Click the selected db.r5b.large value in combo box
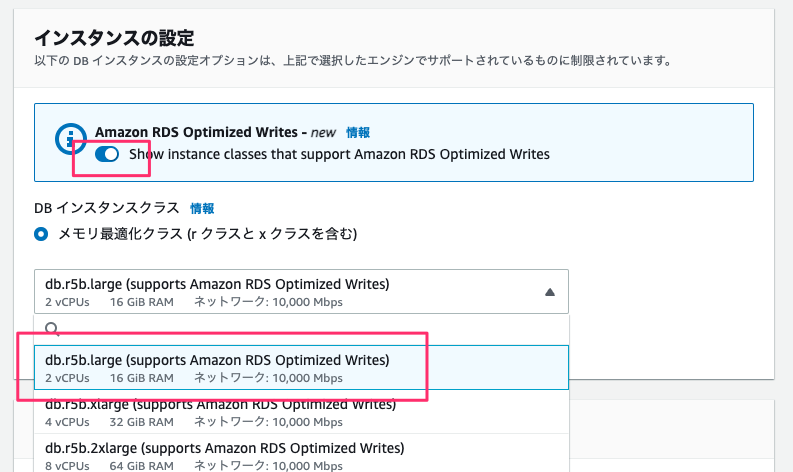 [217, 284]
